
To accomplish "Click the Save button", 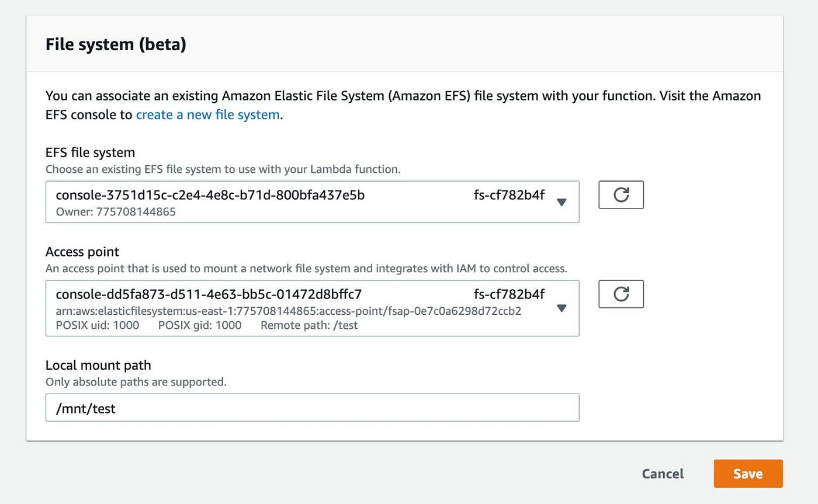I will (748, 474).
